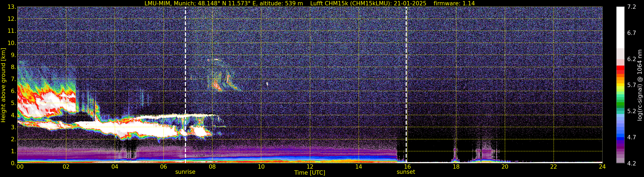Viewport: 644px width, 177px height.
Task: Click the height tick label 1.
Action: (x=13, y=151)
